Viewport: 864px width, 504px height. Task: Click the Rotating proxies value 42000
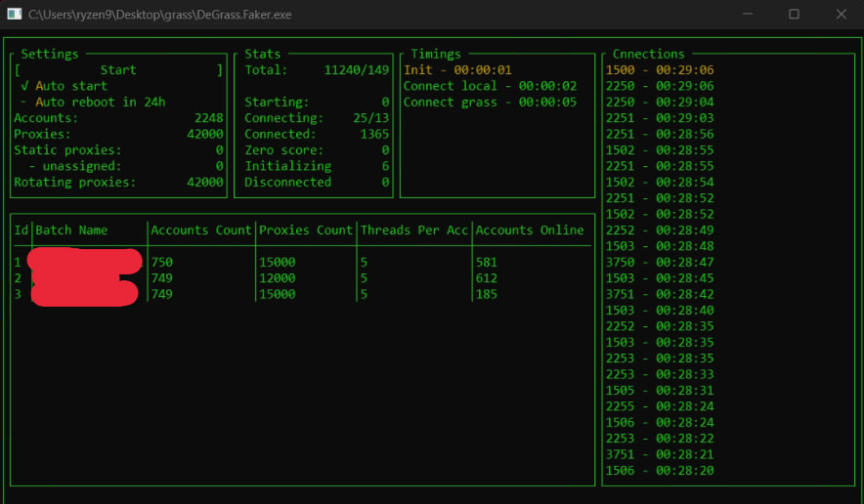204,182
